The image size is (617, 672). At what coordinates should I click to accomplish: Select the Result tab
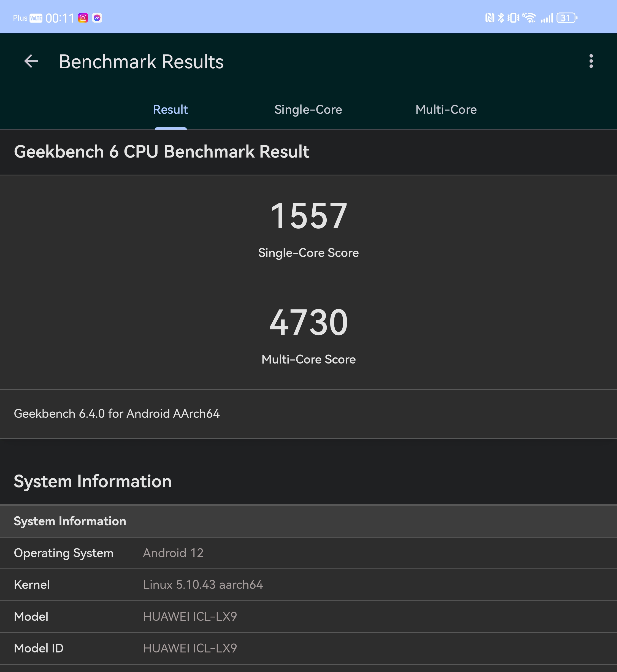click(x=171, y=110)
